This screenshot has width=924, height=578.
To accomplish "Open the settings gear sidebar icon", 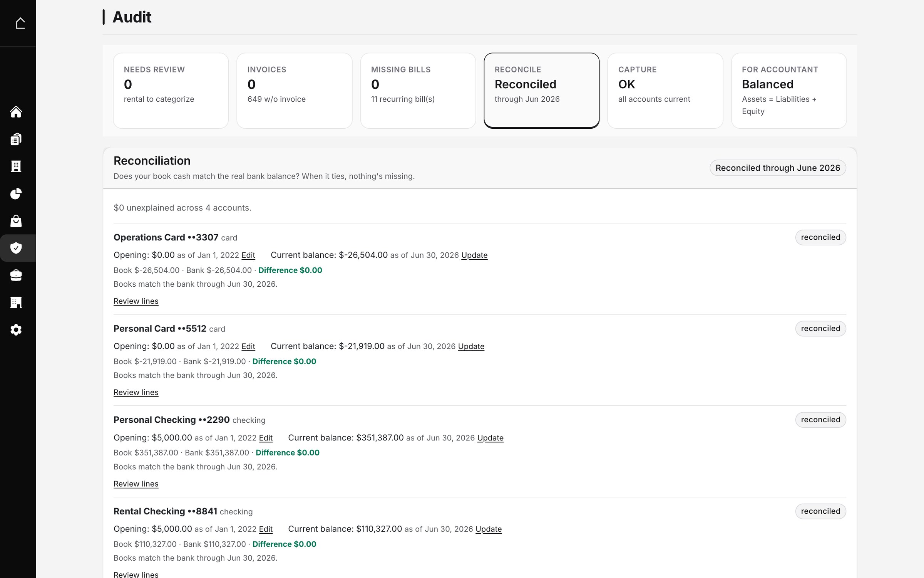I will 16,330.
